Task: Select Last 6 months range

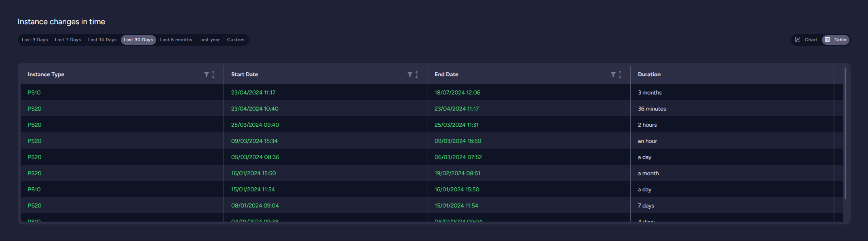Action: pos(176,40)
